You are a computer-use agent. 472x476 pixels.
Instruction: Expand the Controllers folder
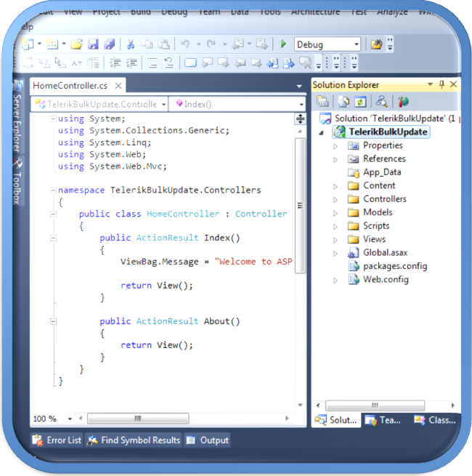[335, 200]
